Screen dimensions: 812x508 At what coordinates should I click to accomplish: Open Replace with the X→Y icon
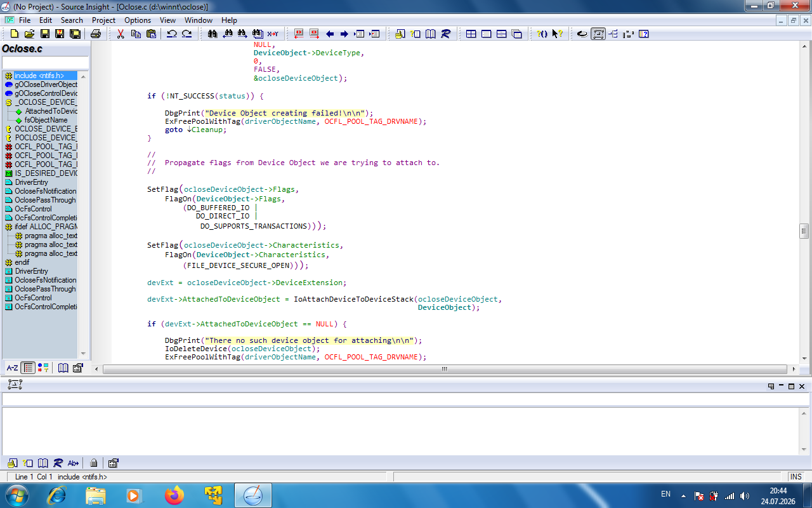coord(273,34)
